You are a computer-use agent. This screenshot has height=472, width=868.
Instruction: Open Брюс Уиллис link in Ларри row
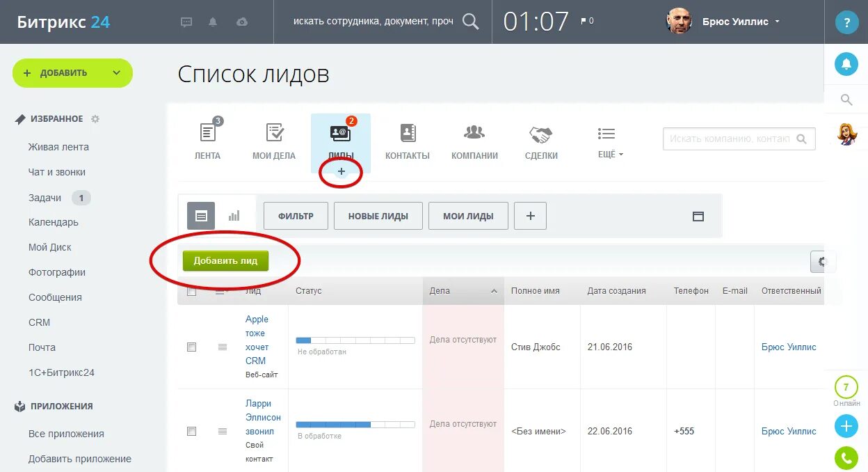789,431
